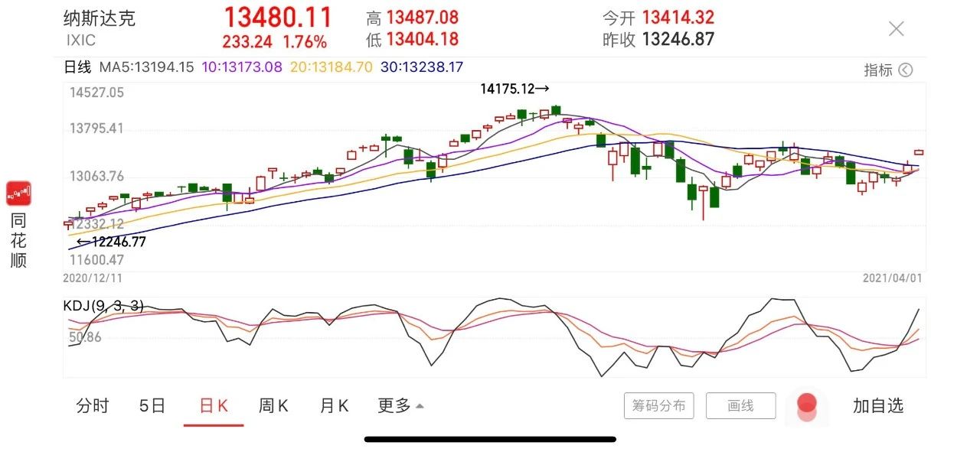The height and width of the screenshot is (452, 980).
Task: Tap the yellow 20:13184.70 MA label
Action: point(332,67)
